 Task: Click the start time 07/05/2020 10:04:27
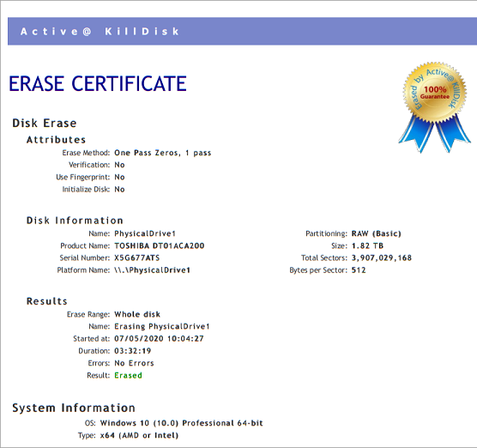click(159, 338)
